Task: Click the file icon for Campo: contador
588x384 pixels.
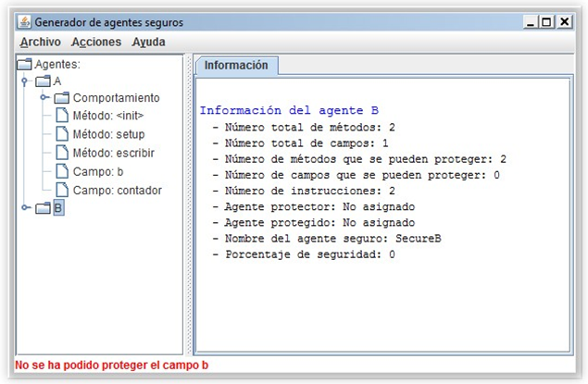Action: pos(62,190)
